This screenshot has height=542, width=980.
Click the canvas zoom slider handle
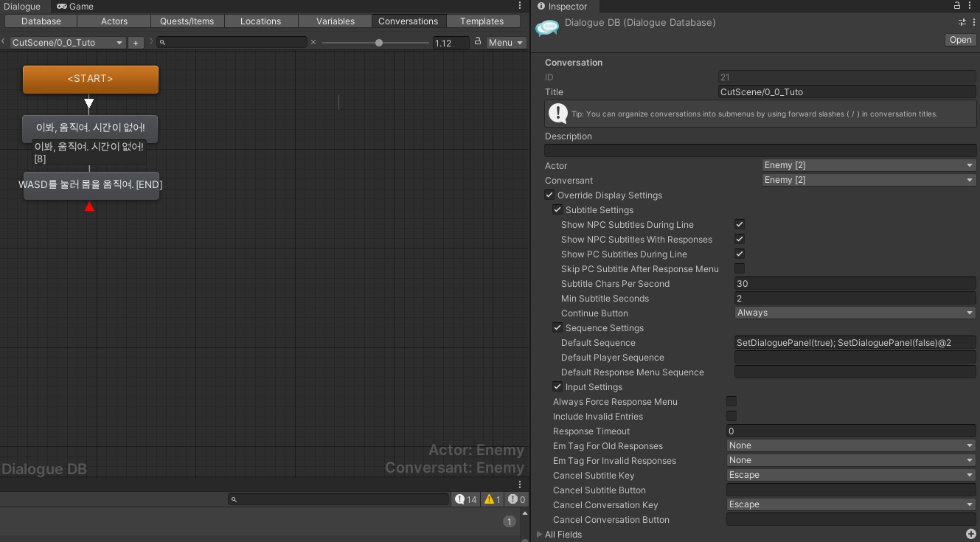click(379, 43)
